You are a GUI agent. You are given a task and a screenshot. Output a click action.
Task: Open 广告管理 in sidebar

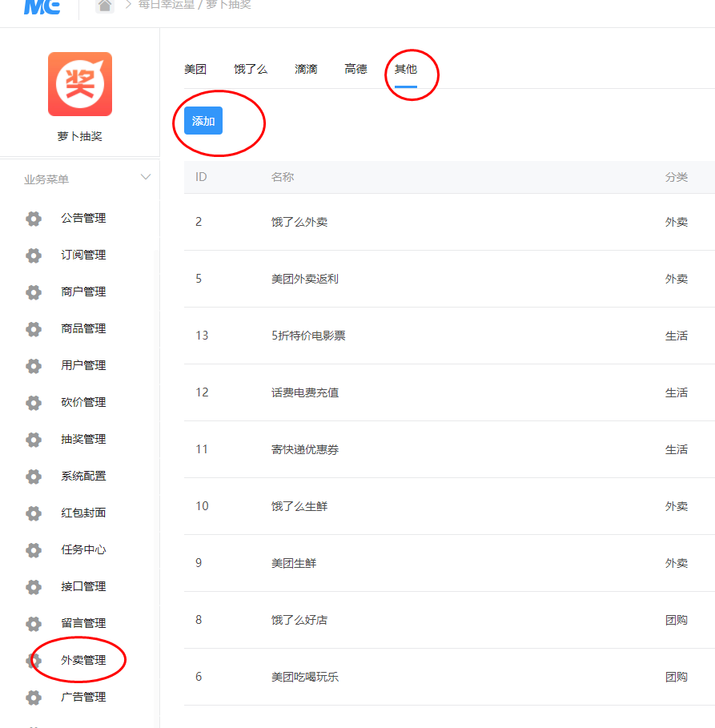pyautogui.click(x=83, y=697)
